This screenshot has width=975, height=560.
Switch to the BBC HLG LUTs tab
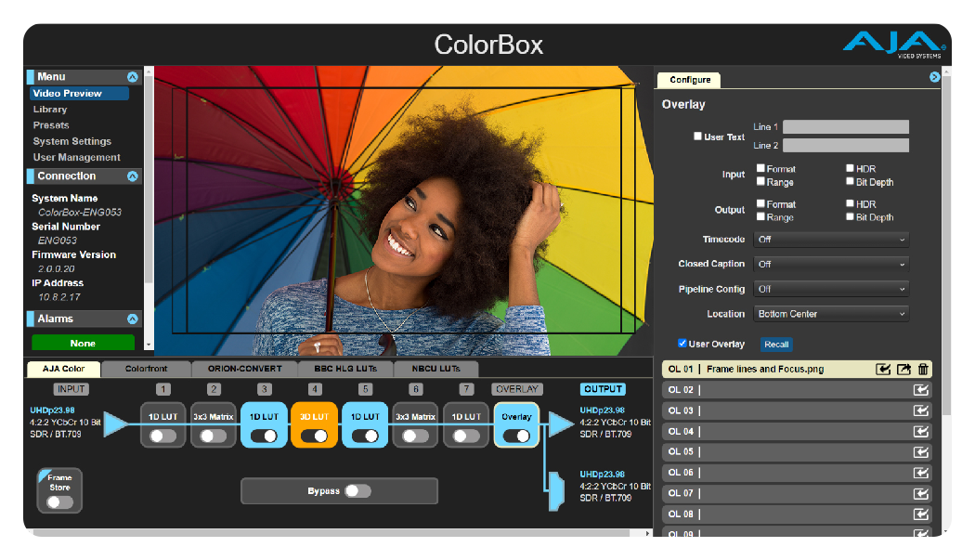click(345, 369)
